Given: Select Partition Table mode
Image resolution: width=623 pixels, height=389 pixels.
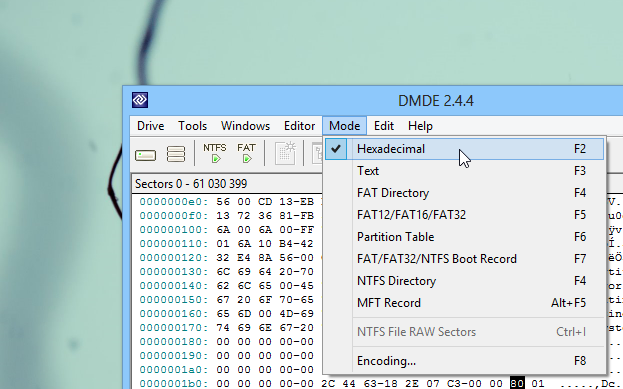Looking at the screenshot, I should click(x=464, y=237).
